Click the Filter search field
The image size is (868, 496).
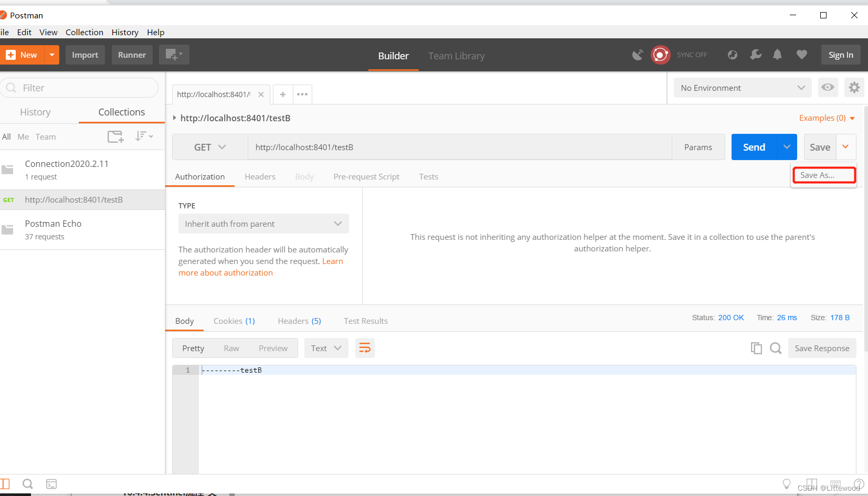(80, 88)
